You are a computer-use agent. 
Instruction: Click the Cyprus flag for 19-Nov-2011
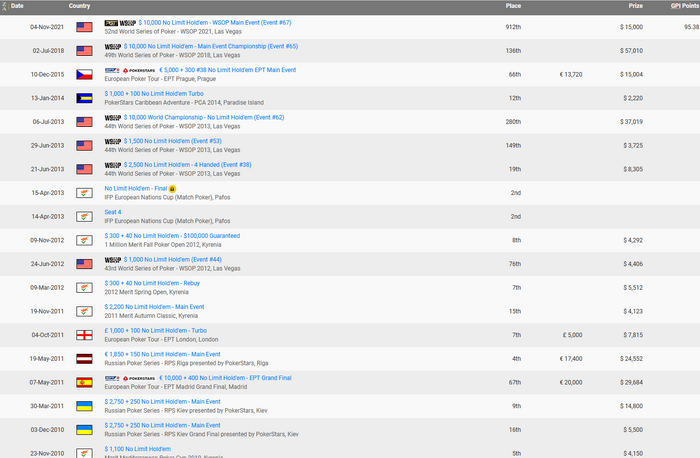point(84,311)
